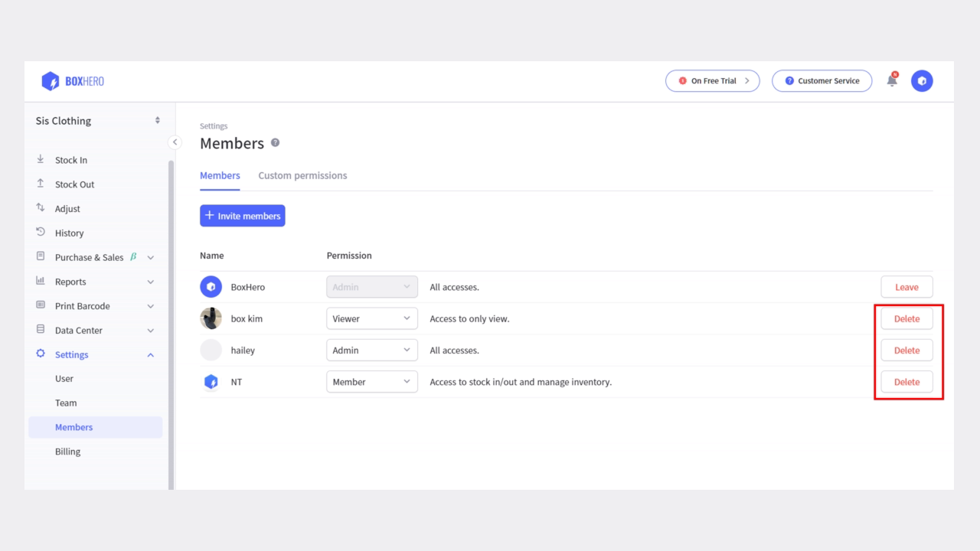
Task: Click the Print Barcode icon
Action: pyautogui.click(x=40, y=306)
